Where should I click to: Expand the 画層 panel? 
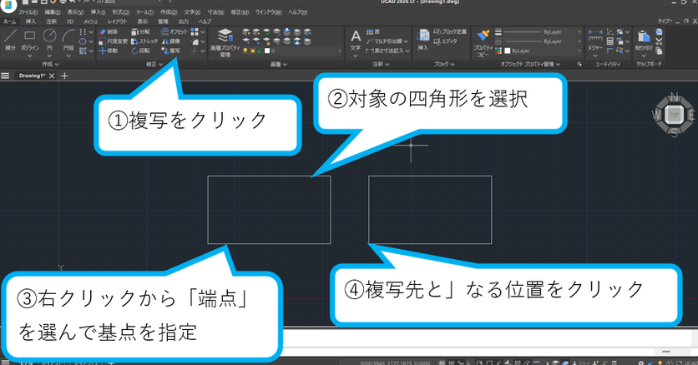(278, 64)
